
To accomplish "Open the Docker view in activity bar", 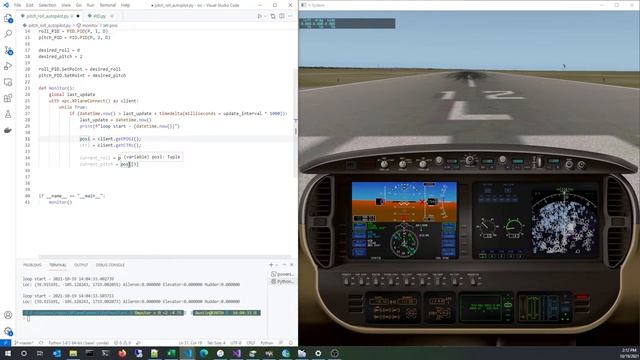I will (8, 130).
